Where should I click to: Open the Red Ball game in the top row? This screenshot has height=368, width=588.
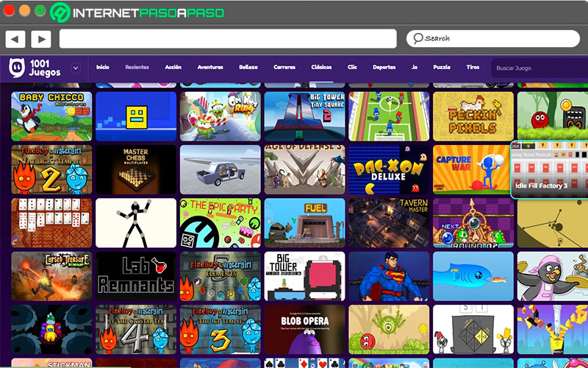[x=553, y=116]
